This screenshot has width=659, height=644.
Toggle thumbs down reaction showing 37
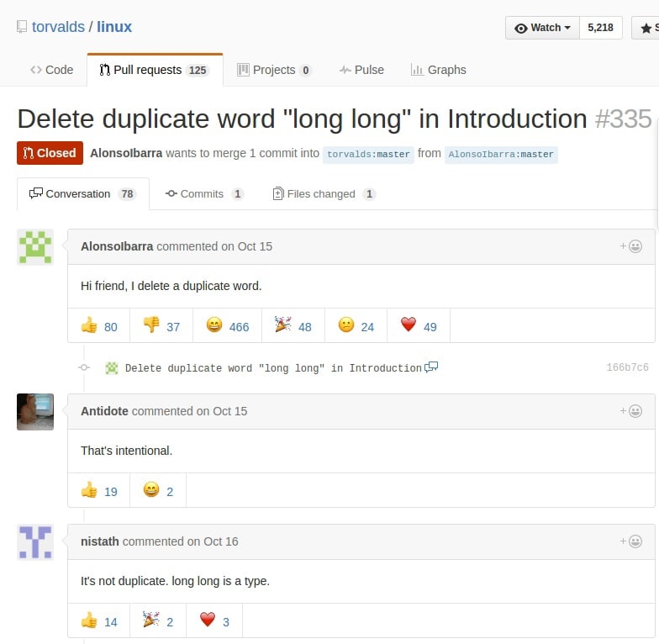pyautogui.click(x=161, y=326)
